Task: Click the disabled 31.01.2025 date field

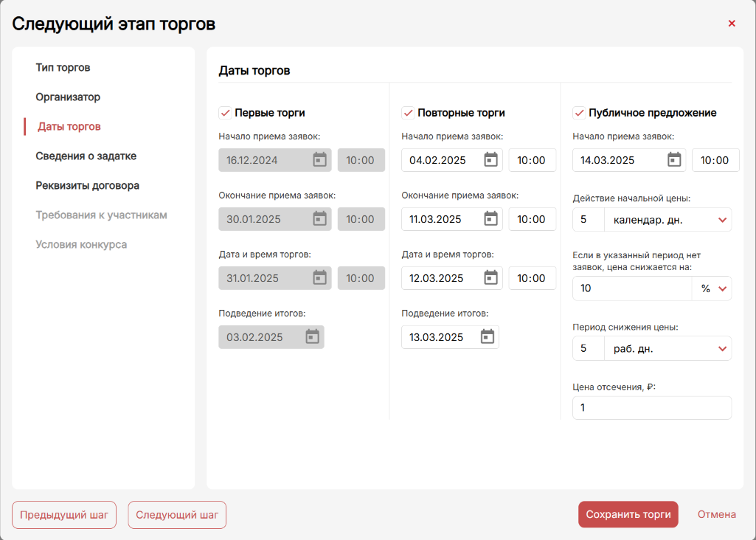Action: [x=275, y=278]
